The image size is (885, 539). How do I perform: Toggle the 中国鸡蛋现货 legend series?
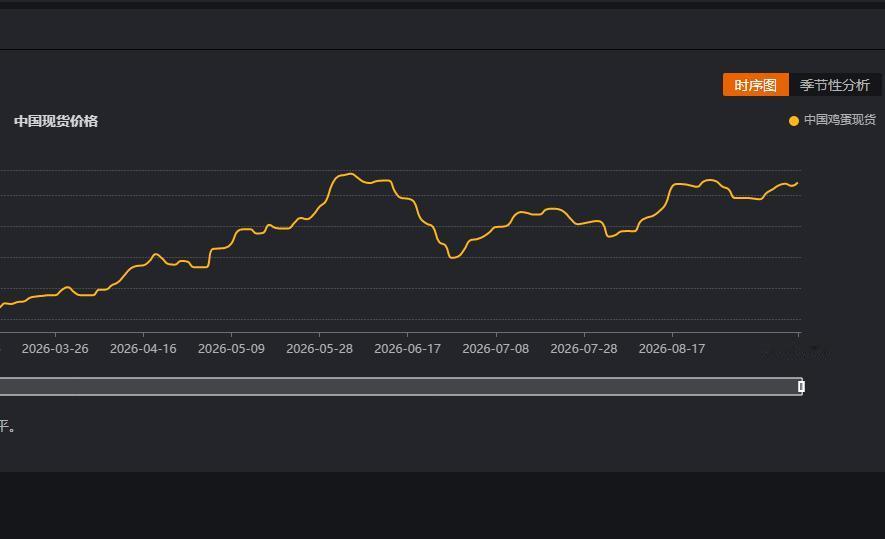pyautogui.click(x=832, y=120)
